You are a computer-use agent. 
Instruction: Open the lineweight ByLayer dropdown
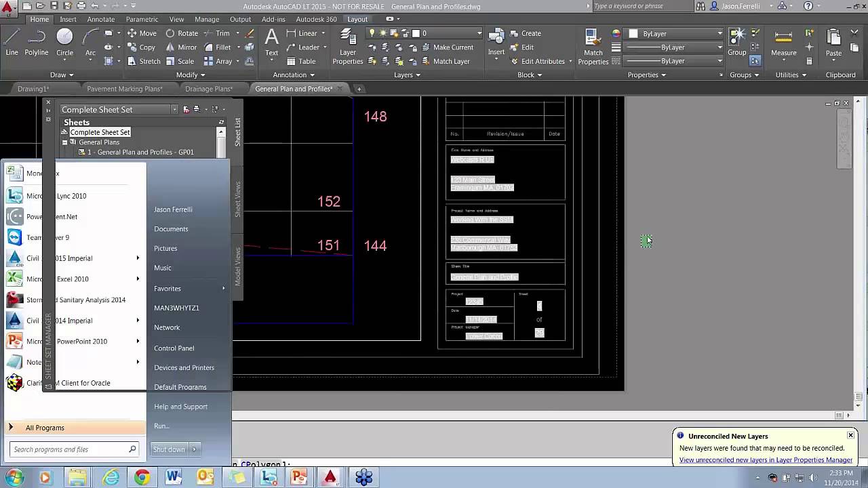tap(720, 47)
